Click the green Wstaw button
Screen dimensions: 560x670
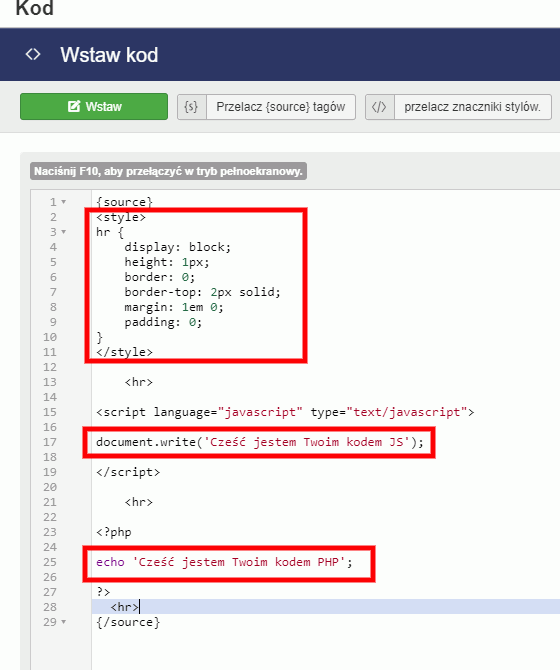94,106
